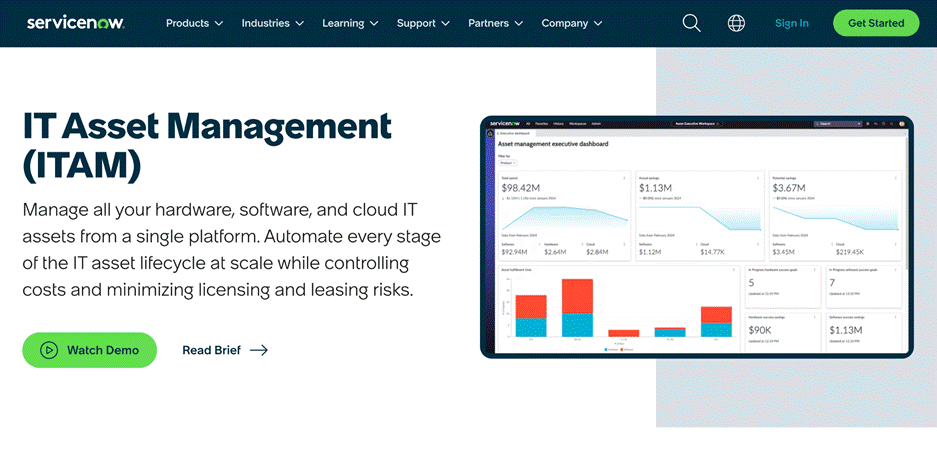Click the Sign In link

coord(792,23)
